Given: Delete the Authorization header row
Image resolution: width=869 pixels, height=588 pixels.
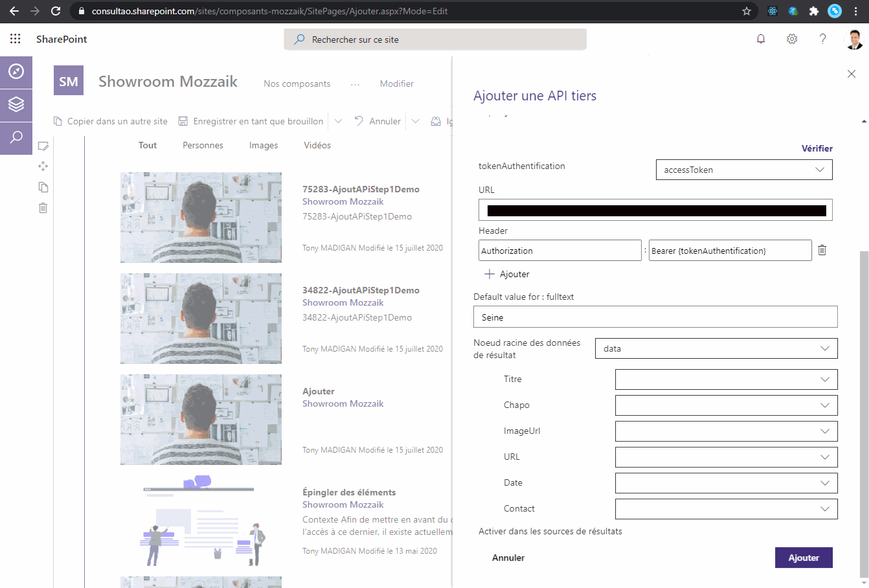Looking at the screenshot, I should coord(822,250).
